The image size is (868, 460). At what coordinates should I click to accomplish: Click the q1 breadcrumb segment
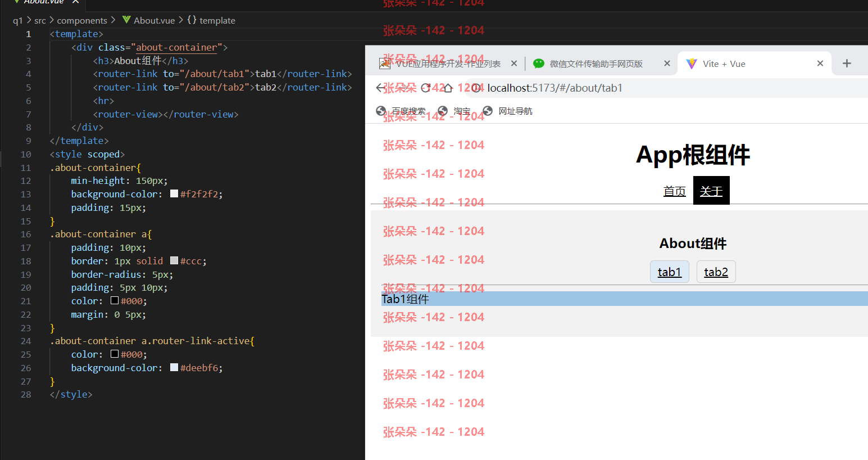click(x=18, y=20)
